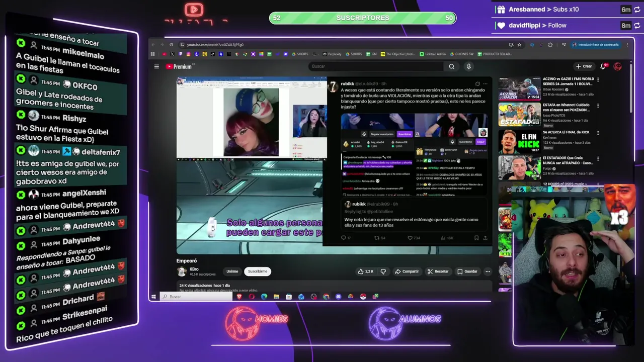
Task: Go back in browser history
Action: pyautogui.click(x=154, y=45)
